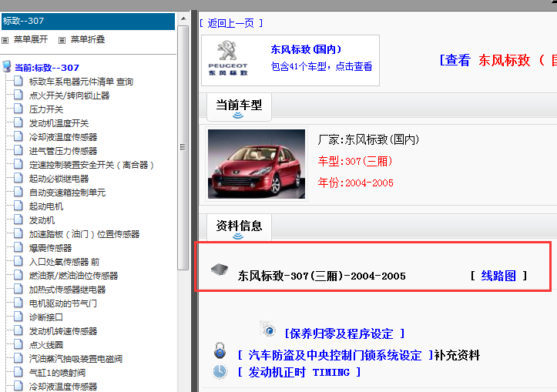This screenshot has width=557, height=392.
Task: Collapse the 当前车型 section header
Action: click(239, 107)
